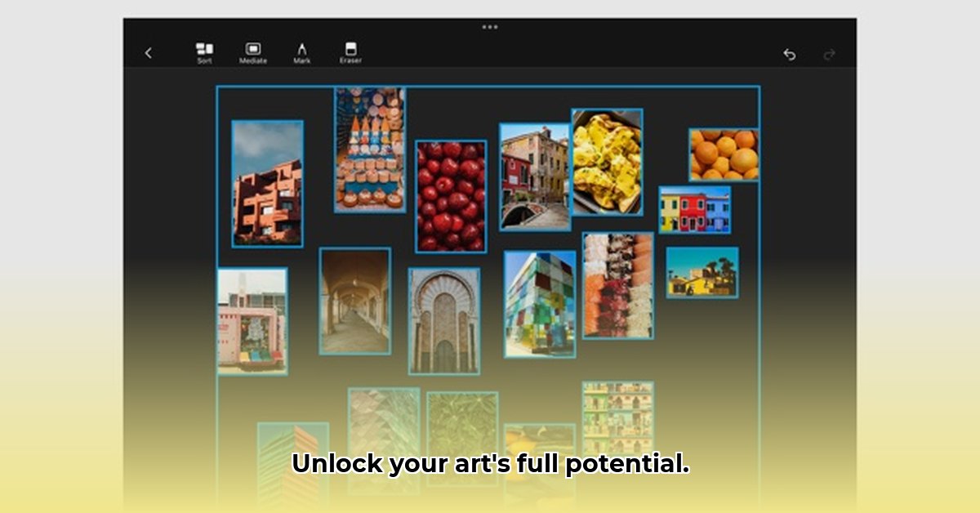The width and height of the screenshot is (980, 513).
Task: Select the ornate Moroccan doorway photo
Action: pyautogui.click(x=444, y=321)
